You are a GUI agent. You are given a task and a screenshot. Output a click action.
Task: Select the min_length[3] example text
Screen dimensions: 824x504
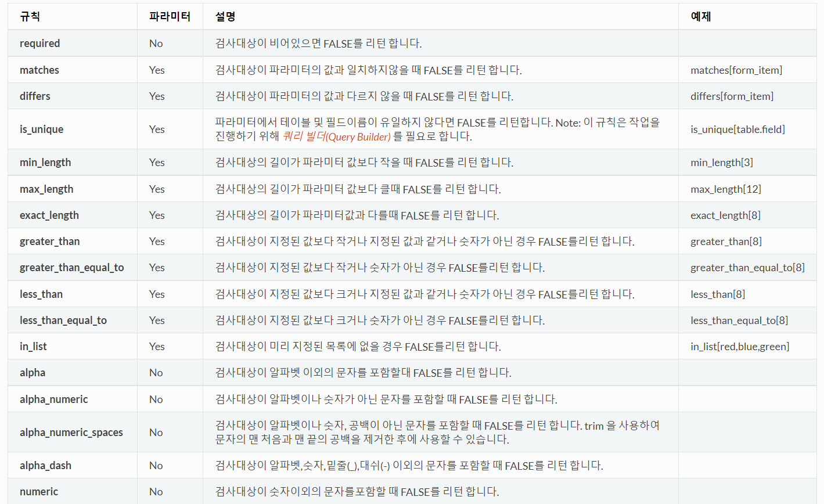coord(721,163)
